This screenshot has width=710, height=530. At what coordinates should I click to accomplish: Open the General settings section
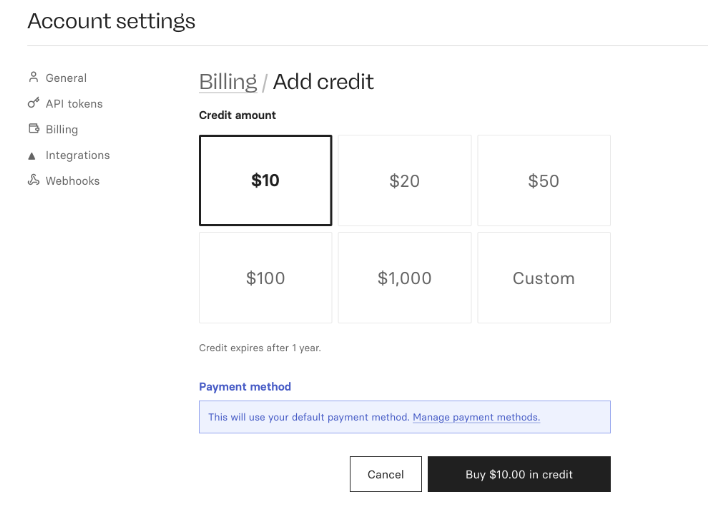66,78
